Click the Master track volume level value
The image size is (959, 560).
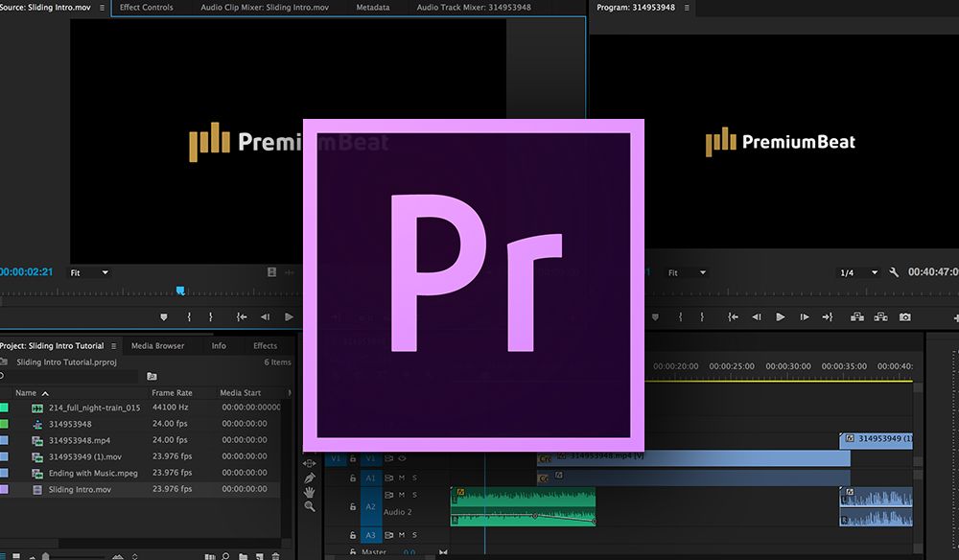408,551
